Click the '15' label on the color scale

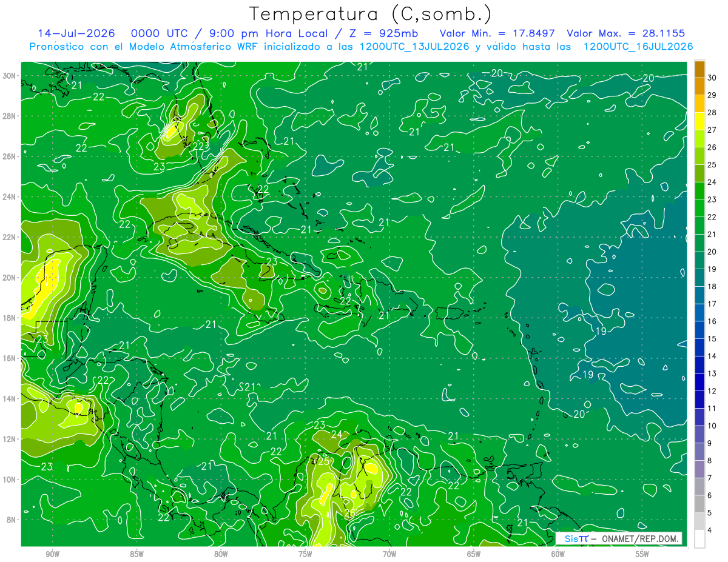click(712, 339)
